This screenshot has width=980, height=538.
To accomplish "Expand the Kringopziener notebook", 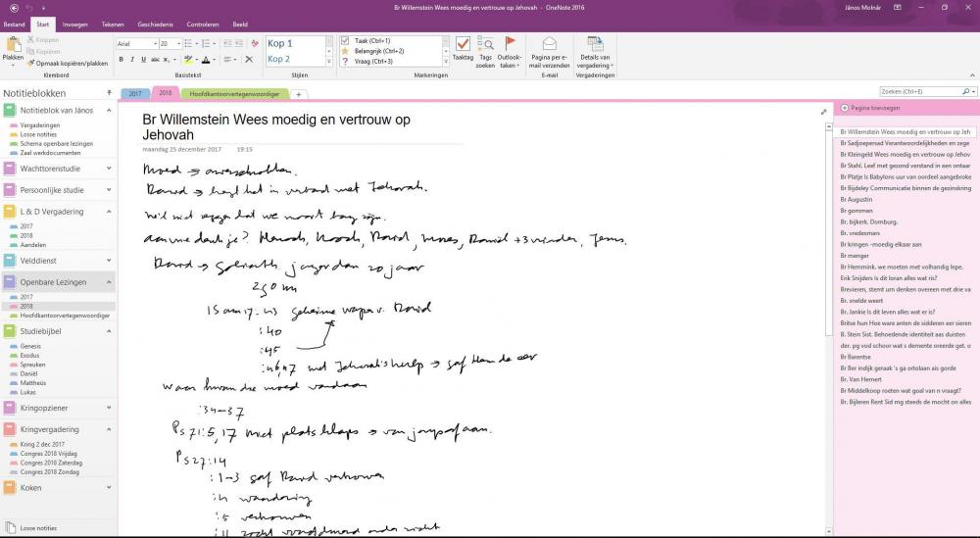I will (109, 408).
